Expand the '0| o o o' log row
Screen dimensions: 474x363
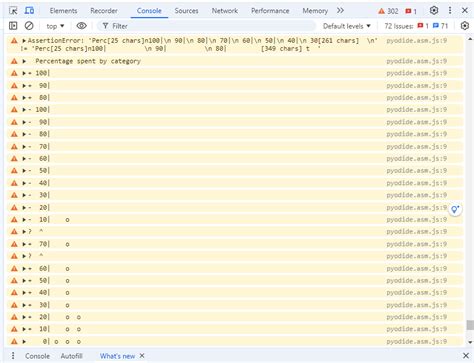[x=24, y=342]
